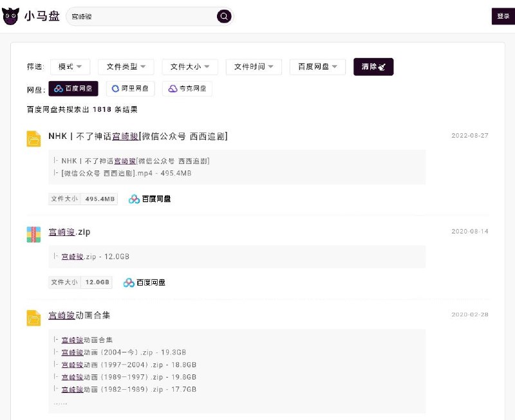Open the 模式 filter dropdown

point(70,67)
